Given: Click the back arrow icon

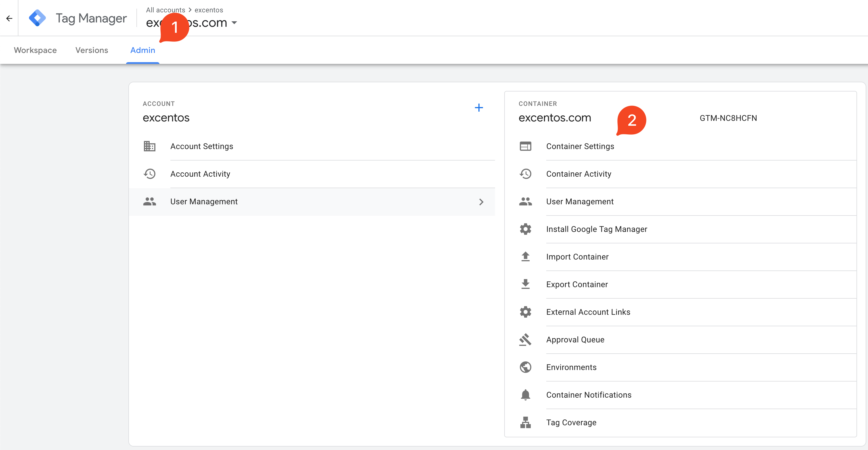Looking at the screenshot, I should coord(9,18).
